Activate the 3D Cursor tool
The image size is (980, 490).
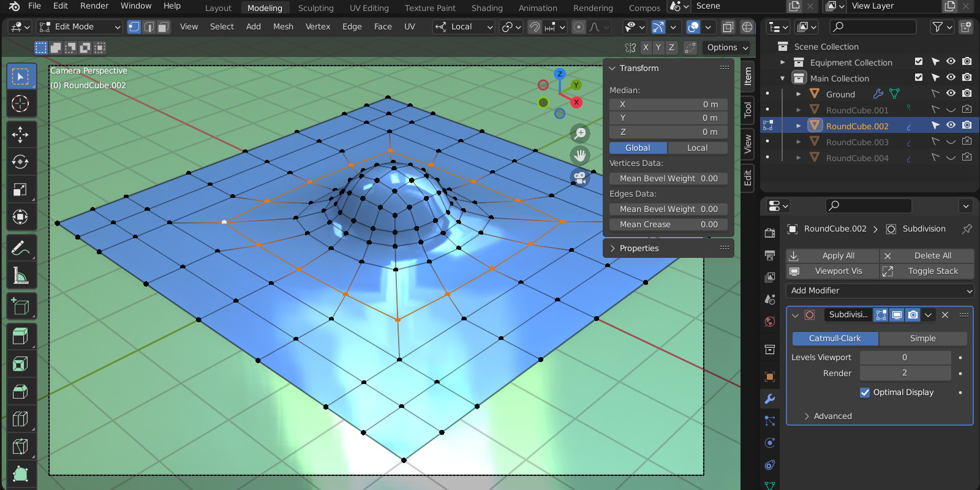pos(21,104)
